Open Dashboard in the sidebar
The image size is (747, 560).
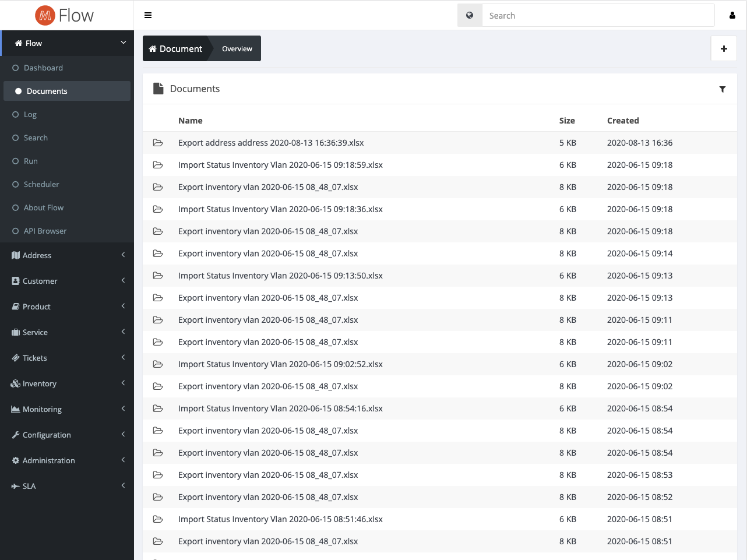[x=43, y=68]
